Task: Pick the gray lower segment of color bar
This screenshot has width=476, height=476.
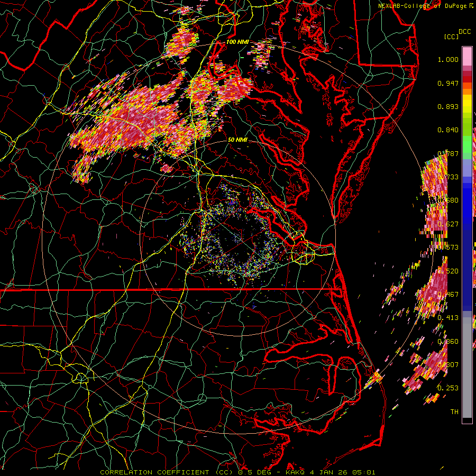Action: [x=467, y=368]
